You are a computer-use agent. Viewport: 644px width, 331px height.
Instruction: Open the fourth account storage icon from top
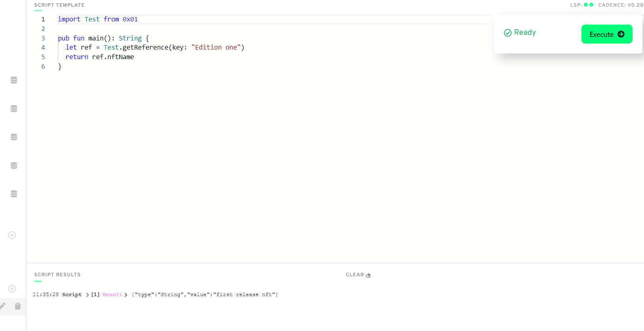pos(14,166)
